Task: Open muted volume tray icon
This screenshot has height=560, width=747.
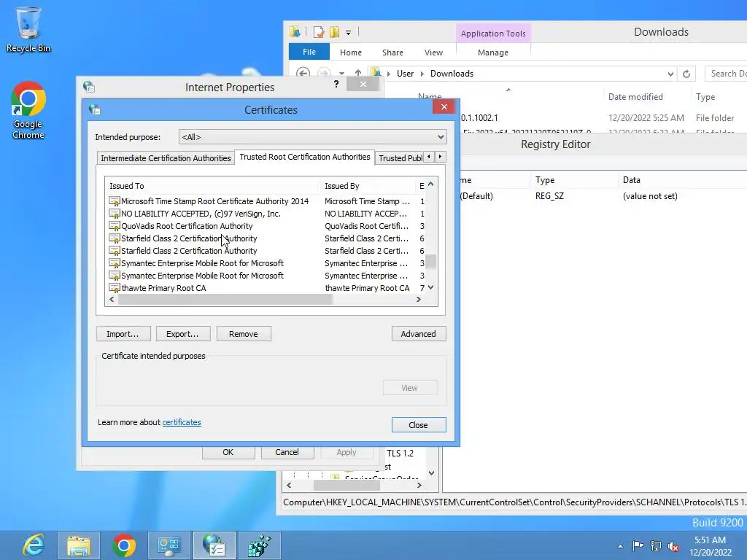Action: click(673, 546)
